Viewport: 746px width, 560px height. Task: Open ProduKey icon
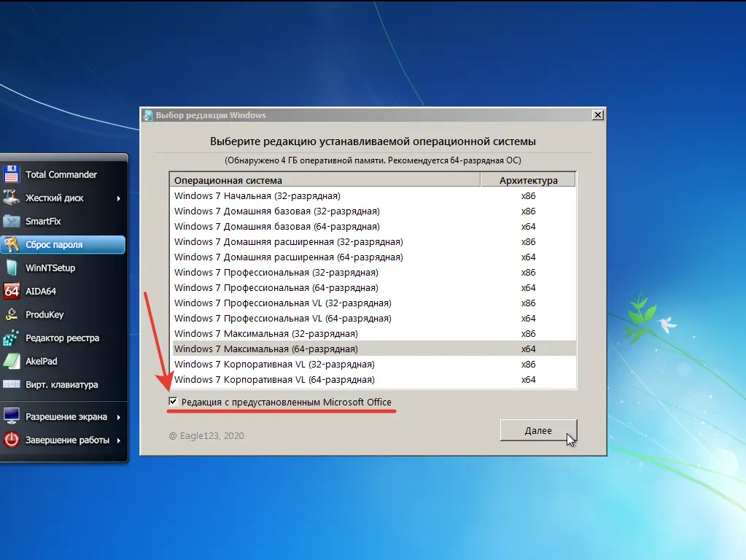point(12,314)
